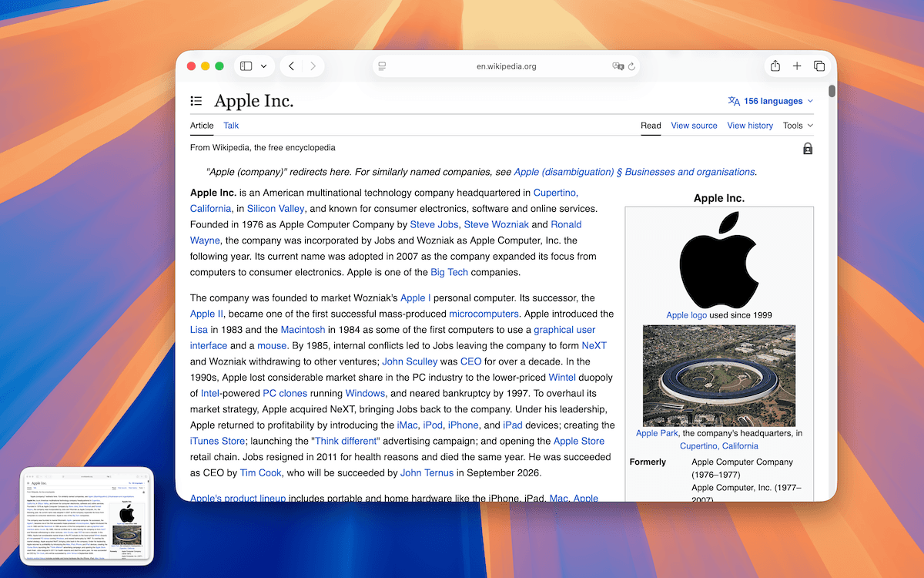The width and height of the screenshot is (924, 578).
Task: Switch to the Talk tab
Action: (x=231, y=126)
